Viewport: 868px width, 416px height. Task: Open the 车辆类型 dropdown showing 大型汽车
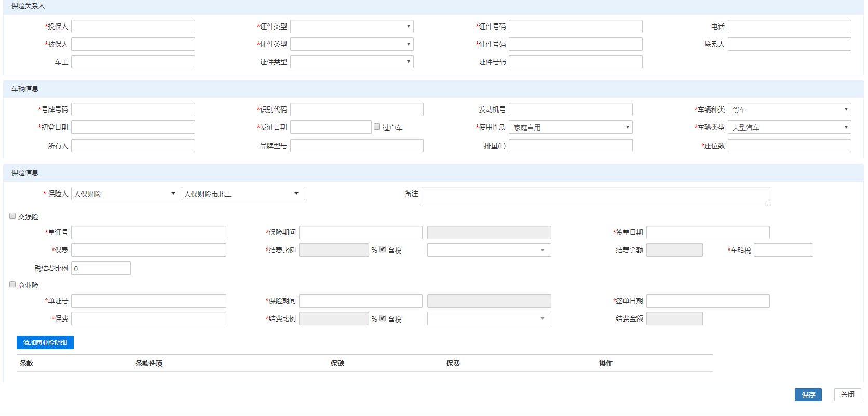tap(790, 127)
